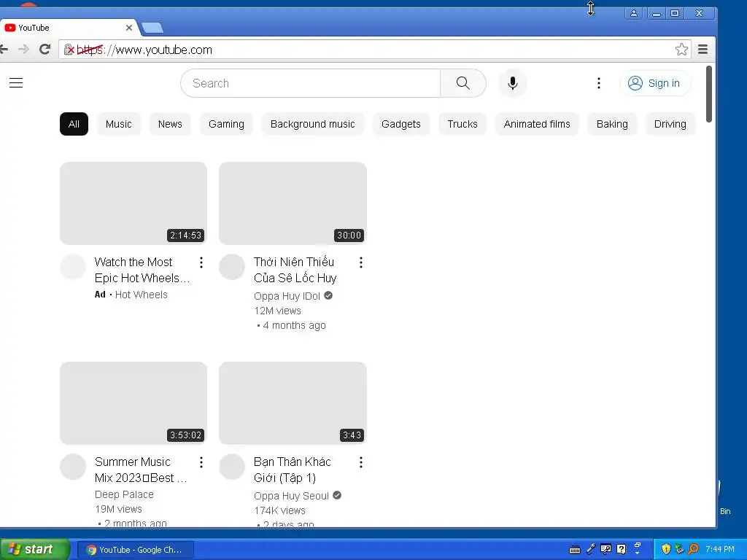Select the Background music chip
747x560 pixels.
click(x=312, y=124)
